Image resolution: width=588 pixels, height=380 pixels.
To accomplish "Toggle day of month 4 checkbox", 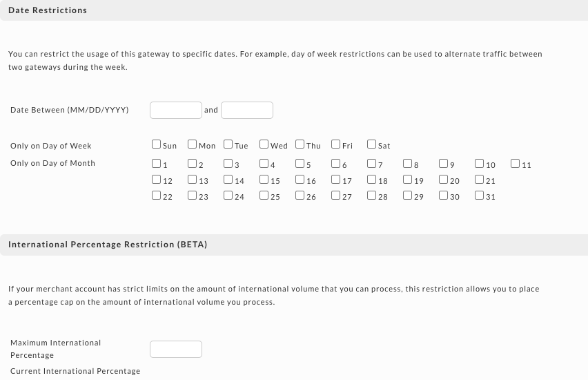I will coord(264,163).
